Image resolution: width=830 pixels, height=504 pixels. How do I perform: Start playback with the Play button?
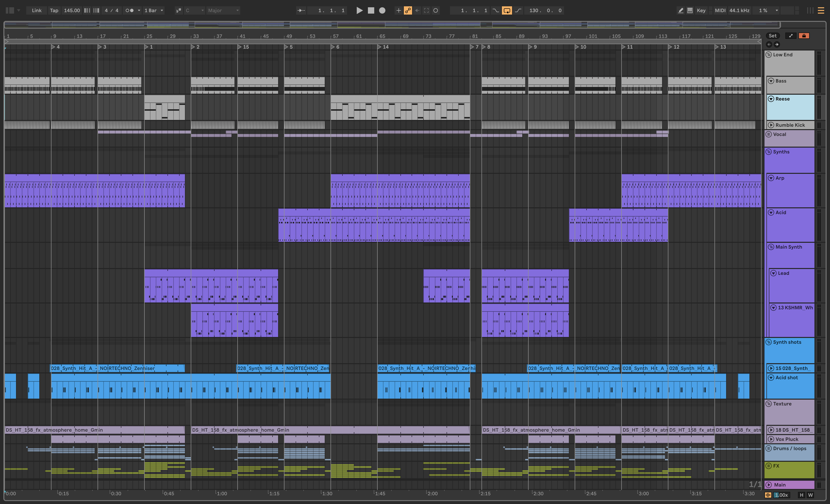click(359, 10)
